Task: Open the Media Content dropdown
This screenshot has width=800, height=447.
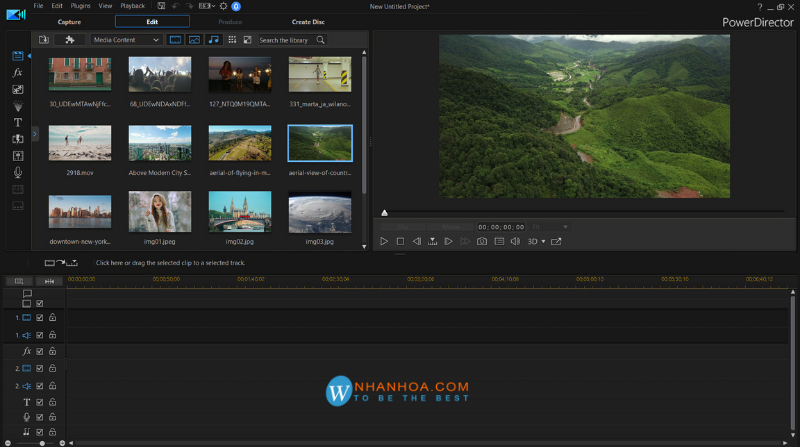Action: [x=126, y=40]
